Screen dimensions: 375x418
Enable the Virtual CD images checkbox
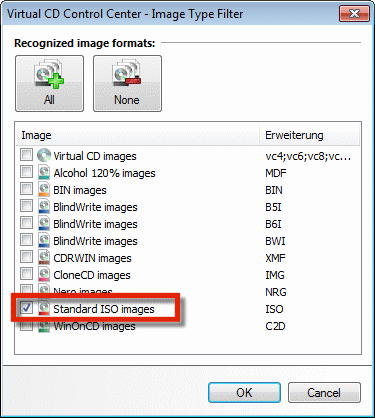pyautogui.click(x=26, y=155)
